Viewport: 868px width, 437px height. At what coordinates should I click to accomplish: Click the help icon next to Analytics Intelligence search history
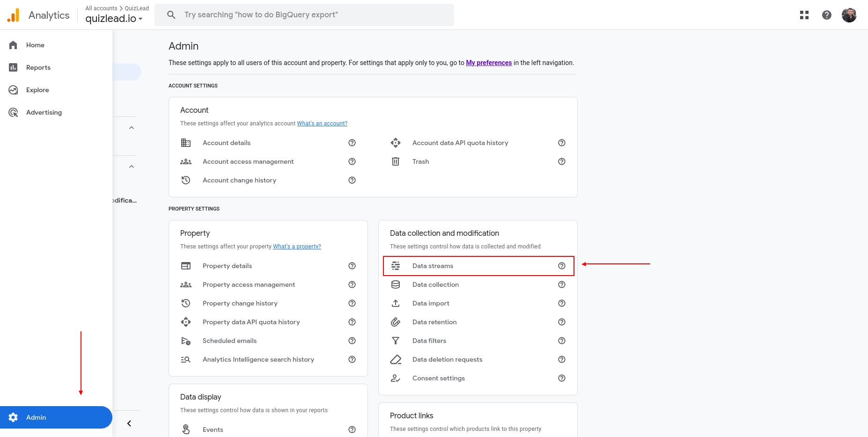click(352, 359)
